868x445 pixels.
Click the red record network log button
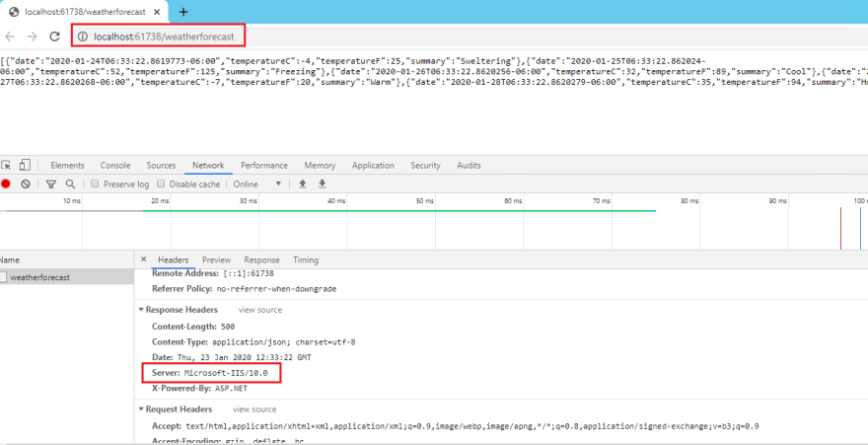click(6, 184)
